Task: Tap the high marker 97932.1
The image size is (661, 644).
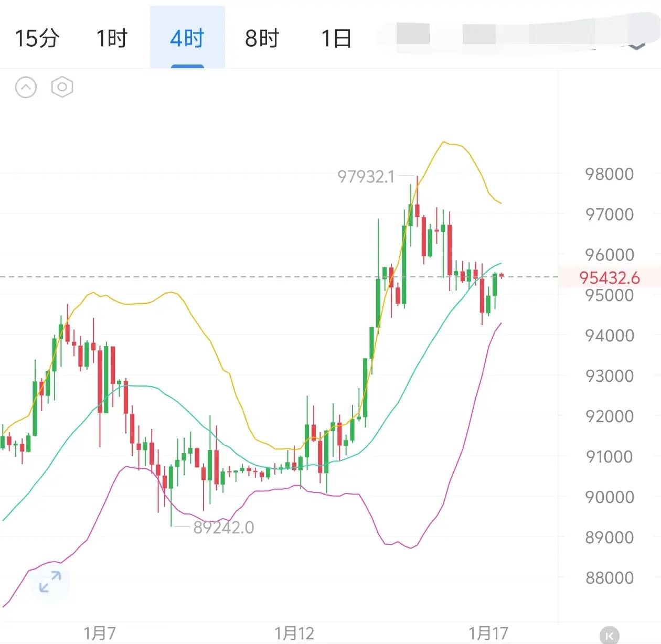Action: [x=366, y=177]
